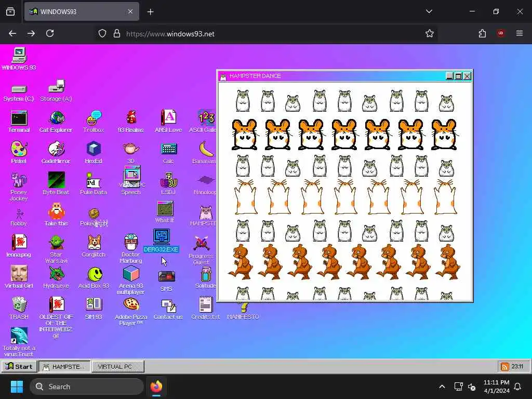This screenshot has height=399, width=532.
Task: Open the GMS console icon
Action: (167, 281)
